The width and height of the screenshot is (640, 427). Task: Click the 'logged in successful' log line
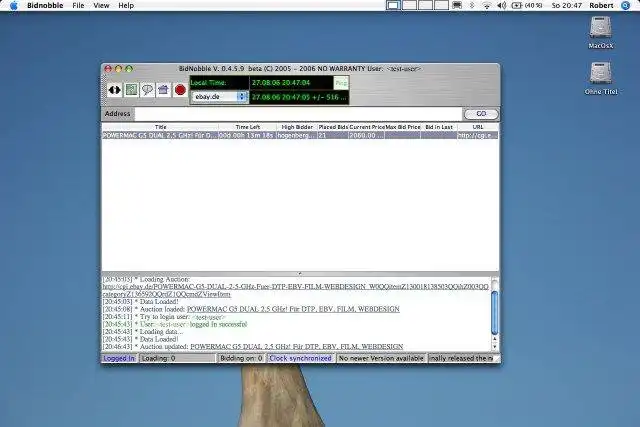(x=175, y=324)
